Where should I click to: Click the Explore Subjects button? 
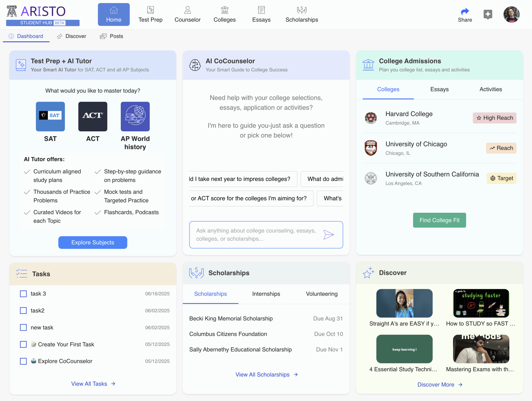[93, 242]
